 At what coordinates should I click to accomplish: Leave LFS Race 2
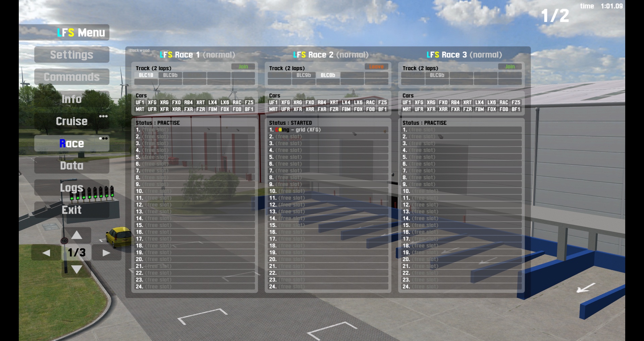tap(376, 67)
